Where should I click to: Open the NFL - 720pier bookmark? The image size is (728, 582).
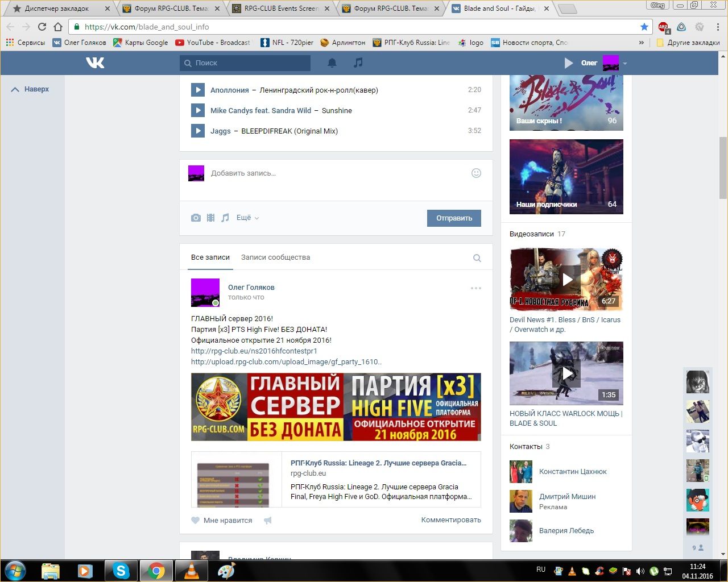click(x=287, y=43)
